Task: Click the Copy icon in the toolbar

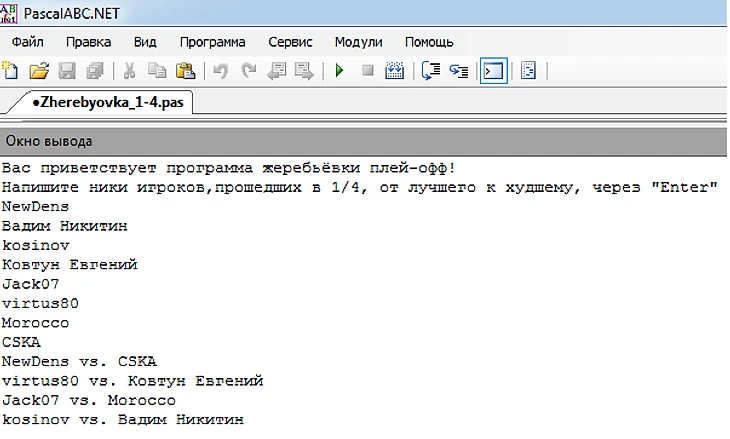Action: 157,71
